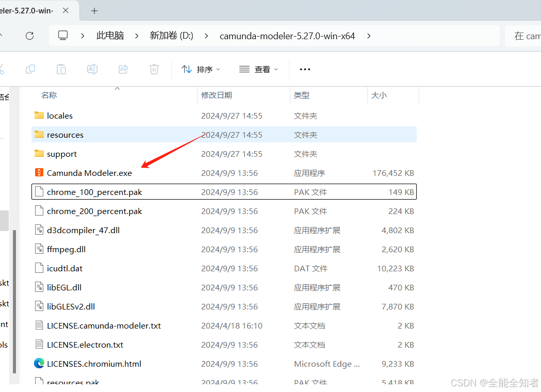The width and height of the screenshot is (541, 392).
Task: Select file name LICENSE.electron.txt
Action: (x=85, y=345)
